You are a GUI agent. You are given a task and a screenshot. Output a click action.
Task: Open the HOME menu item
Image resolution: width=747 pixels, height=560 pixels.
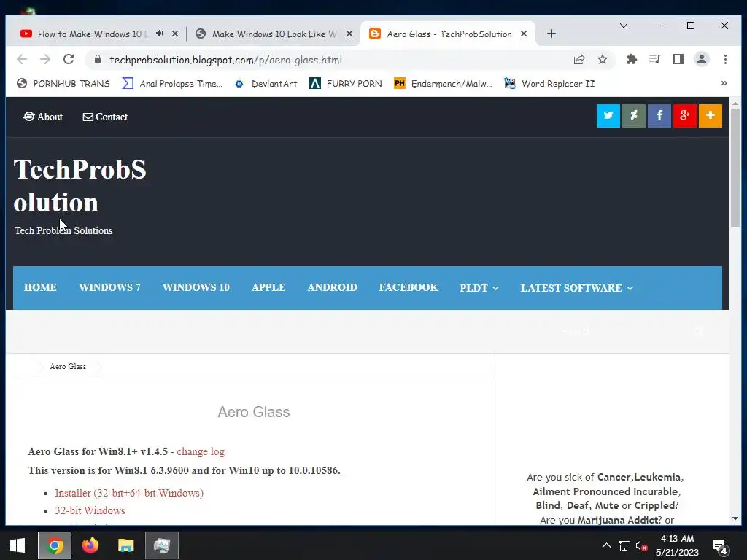(x=41, y=287)
